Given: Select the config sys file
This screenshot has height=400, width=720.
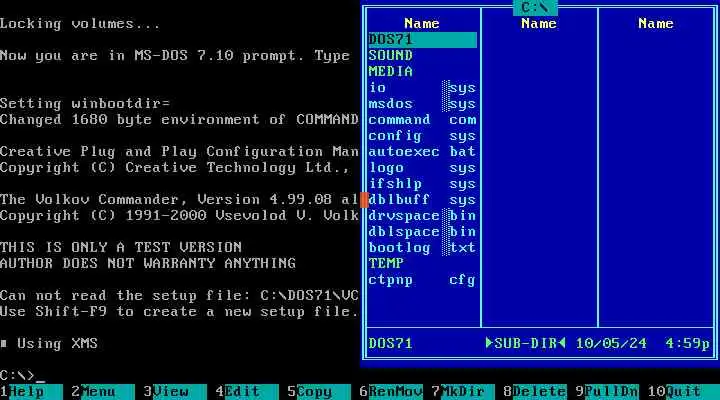Looking at the screenshot, I should [422, 136].
